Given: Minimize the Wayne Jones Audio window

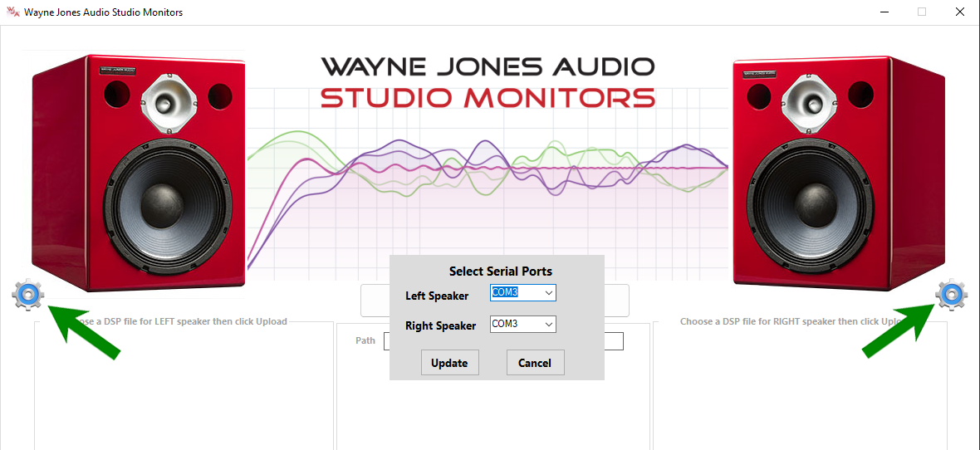Looking at the screenshot, I should click(884, 12).
